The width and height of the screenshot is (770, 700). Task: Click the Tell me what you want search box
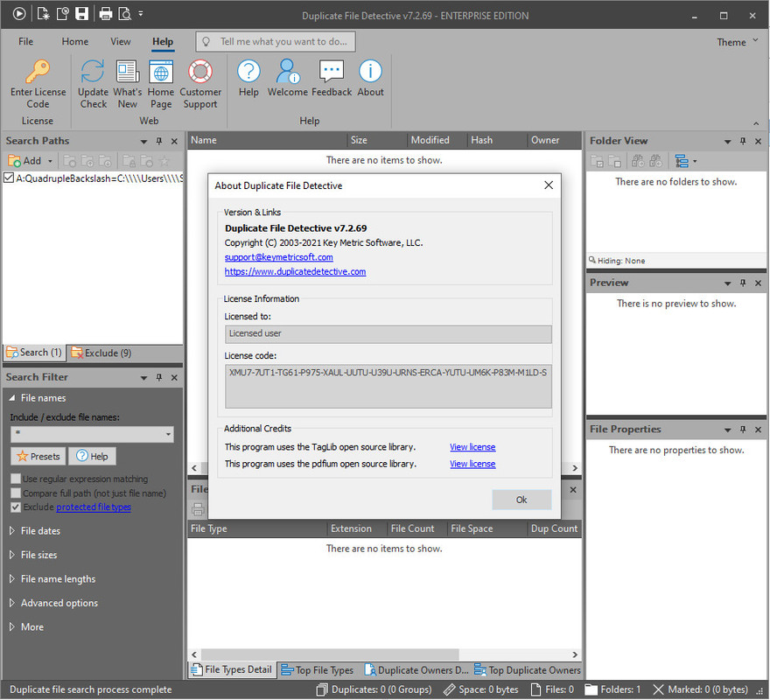tap(276, 42)
